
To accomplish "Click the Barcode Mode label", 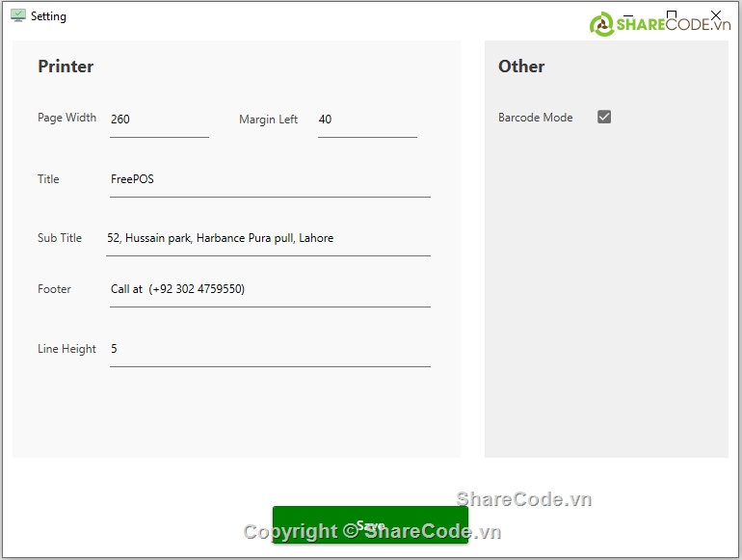I will (x=535, y=118).
